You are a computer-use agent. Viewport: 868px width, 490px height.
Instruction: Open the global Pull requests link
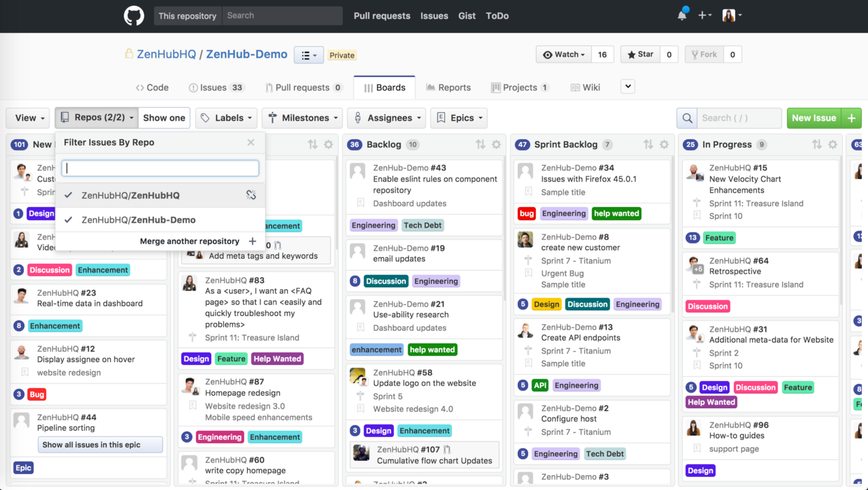click(382, 16)
